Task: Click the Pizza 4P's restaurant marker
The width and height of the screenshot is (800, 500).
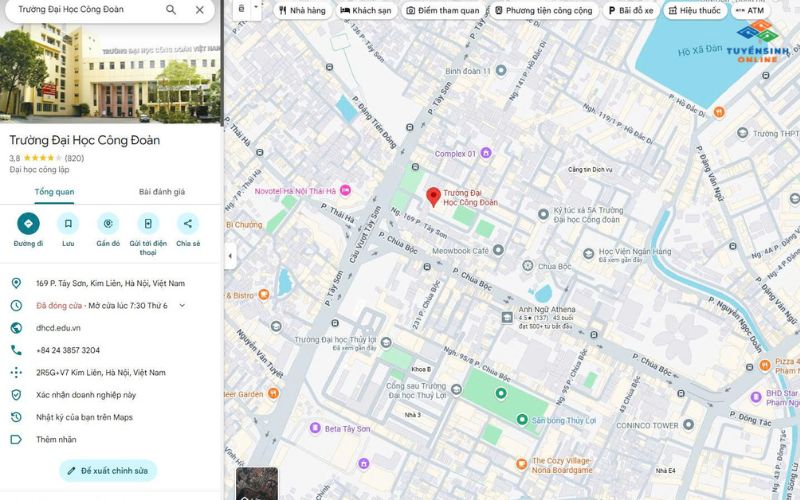Action: tap(764, 365)
